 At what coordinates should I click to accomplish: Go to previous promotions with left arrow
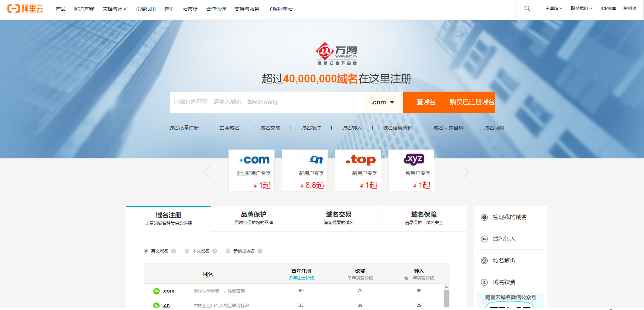coord(207,172)
